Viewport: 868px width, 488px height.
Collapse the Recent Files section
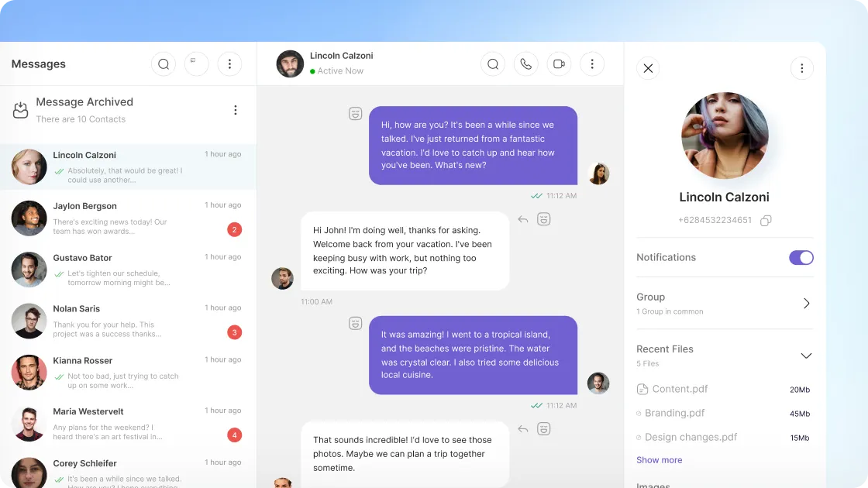click(806, 356)
